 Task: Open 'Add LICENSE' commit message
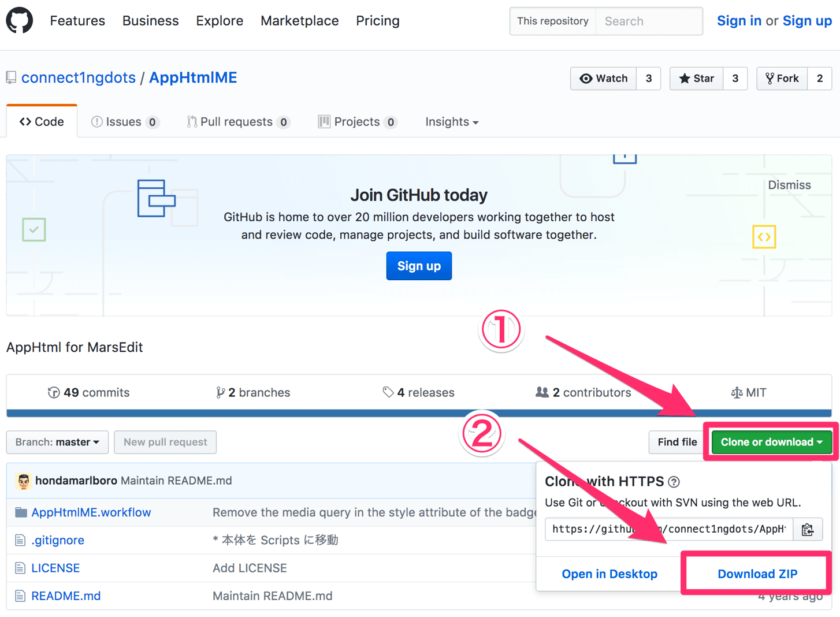pos(250,568)
